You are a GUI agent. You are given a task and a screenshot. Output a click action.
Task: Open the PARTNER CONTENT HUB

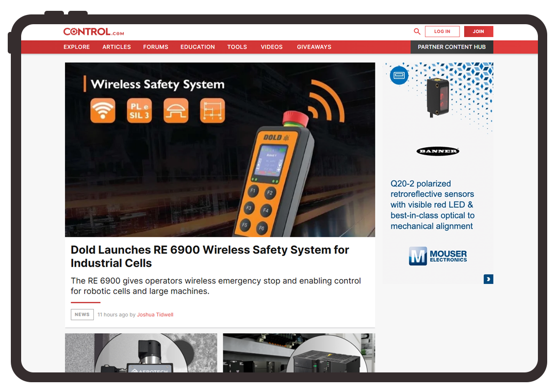452,47
